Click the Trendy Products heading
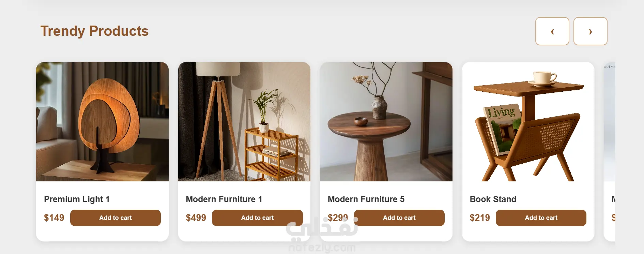Viewport: 644px width, 254px height. pos(94,31)
